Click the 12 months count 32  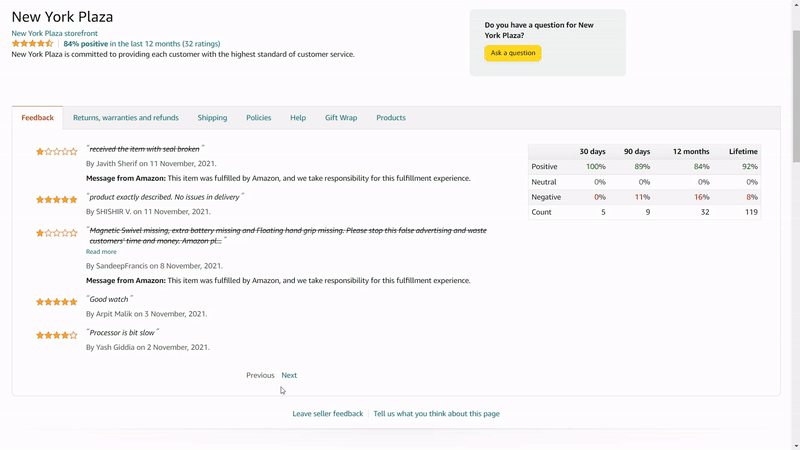[705, 212]
